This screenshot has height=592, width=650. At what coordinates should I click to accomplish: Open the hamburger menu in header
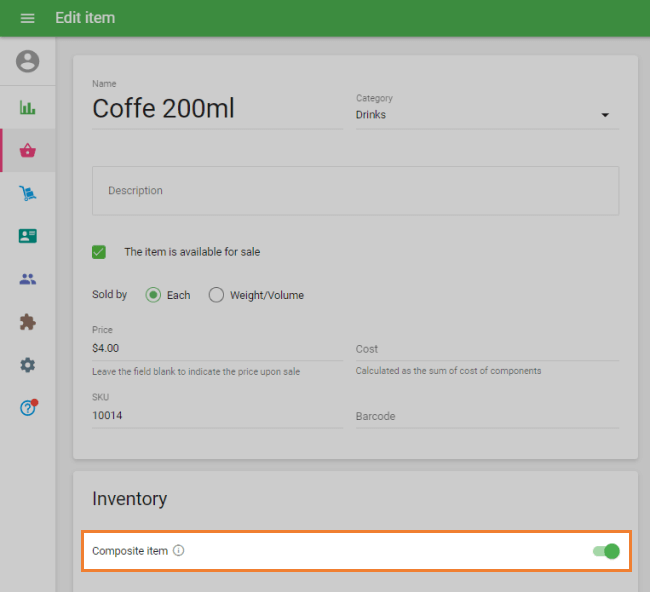(x=27, y=18)
